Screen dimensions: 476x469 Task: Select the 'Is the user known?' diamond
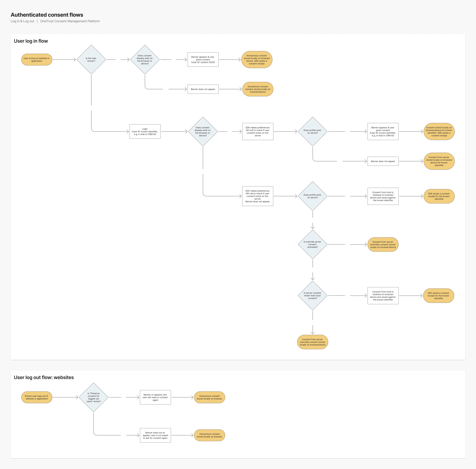coord(91,60)
